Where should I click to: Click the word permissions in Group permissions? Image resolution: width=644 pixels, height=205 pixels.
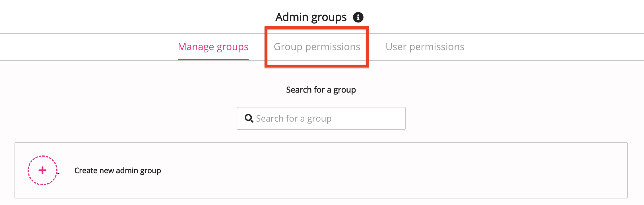333,47
